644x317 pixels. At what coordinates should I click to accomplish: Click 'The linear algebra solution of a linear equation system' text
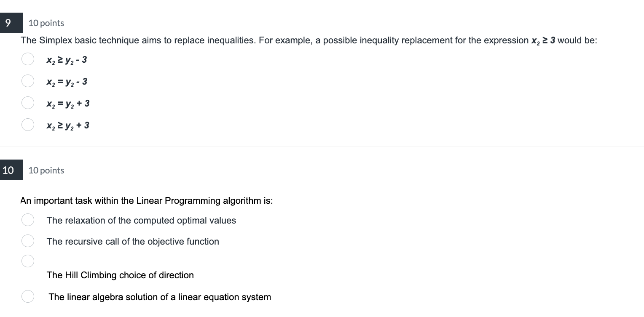point(160,297)
